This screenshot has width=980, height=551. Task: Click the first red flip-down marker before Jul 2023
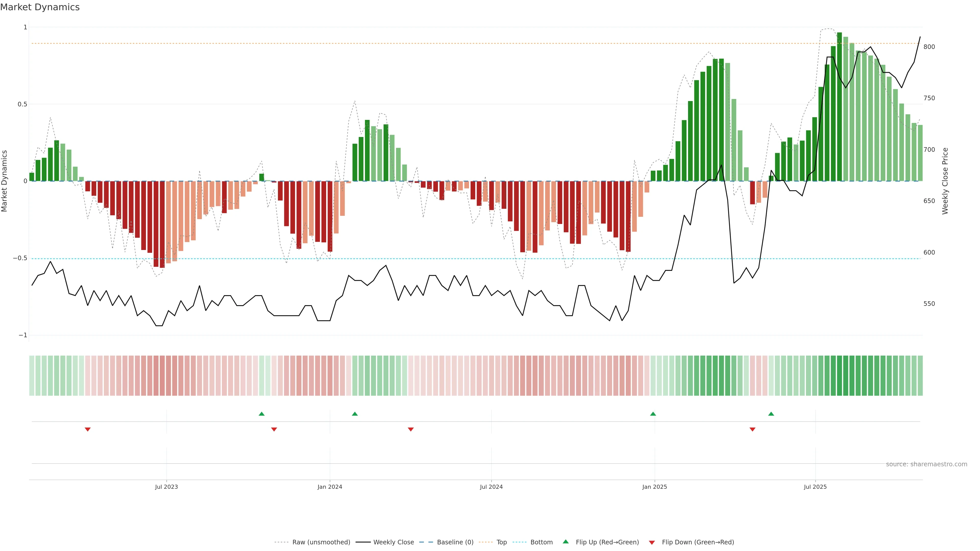88,429
